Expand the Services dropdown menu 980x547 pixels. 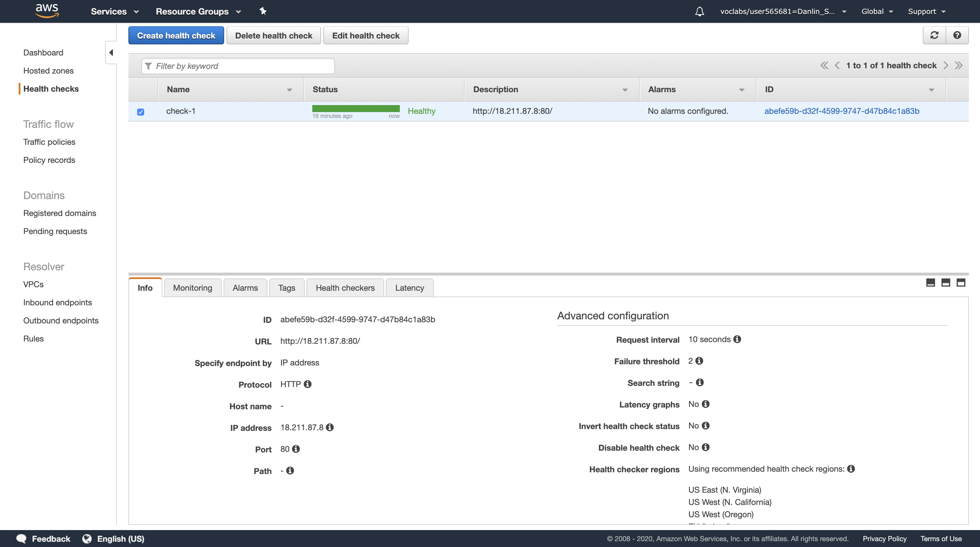pos(114,11)
